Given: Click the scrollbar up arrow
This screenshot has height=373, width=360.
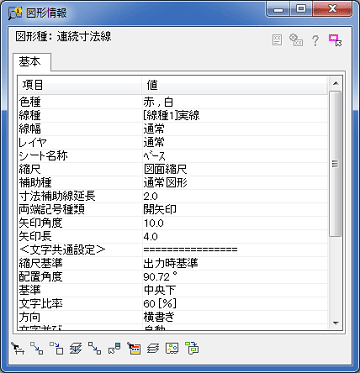Looking at the screenshot, I should pyautogui.click(x=335, y=83).
